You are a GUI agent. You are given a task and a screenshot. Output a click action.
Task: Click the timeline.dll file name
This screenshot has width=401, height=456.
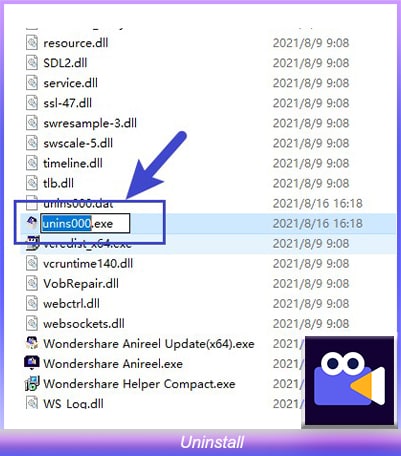(x=73, y=163)
